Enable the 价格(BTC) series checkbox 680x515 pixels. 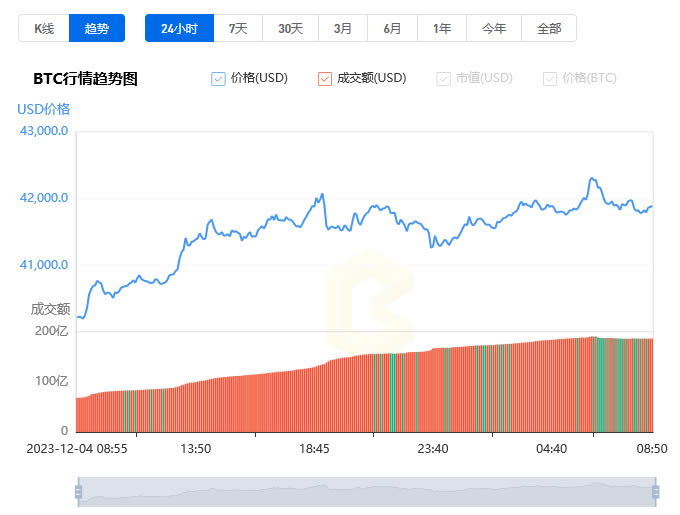(550, 79)
